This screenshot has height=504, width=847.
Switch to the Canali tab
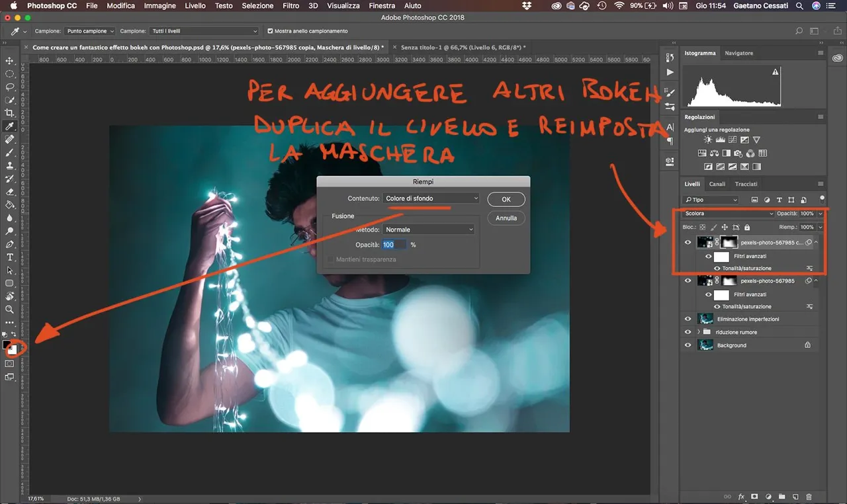(717, 184)
